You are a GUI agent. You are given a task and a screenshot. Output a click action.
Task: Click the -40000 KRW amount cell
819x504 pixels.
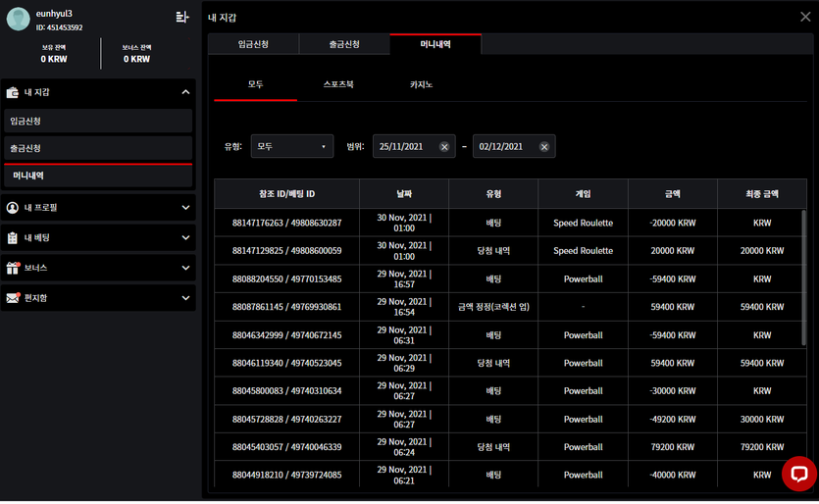(x=673, y=476)
